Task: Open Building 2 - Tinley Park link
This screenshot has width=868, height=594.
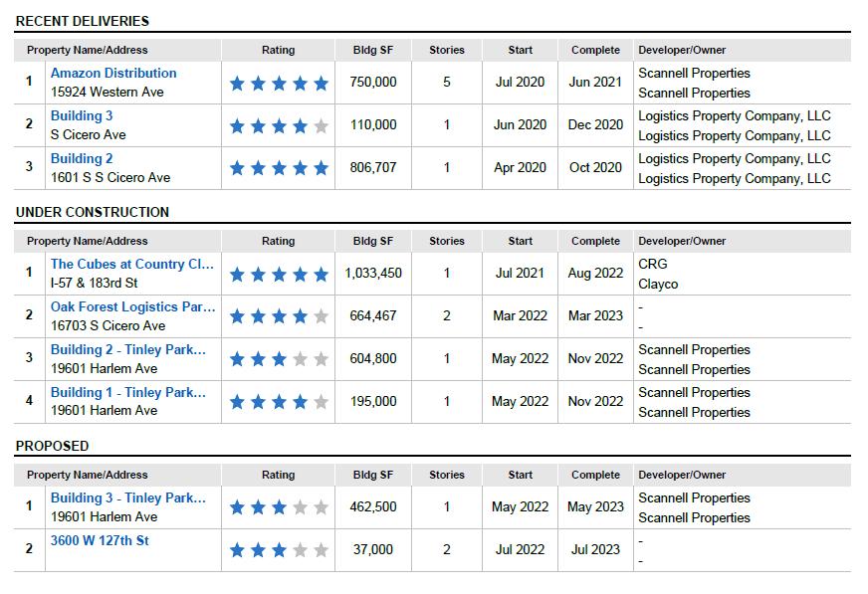Action: (x=127, y=349)
